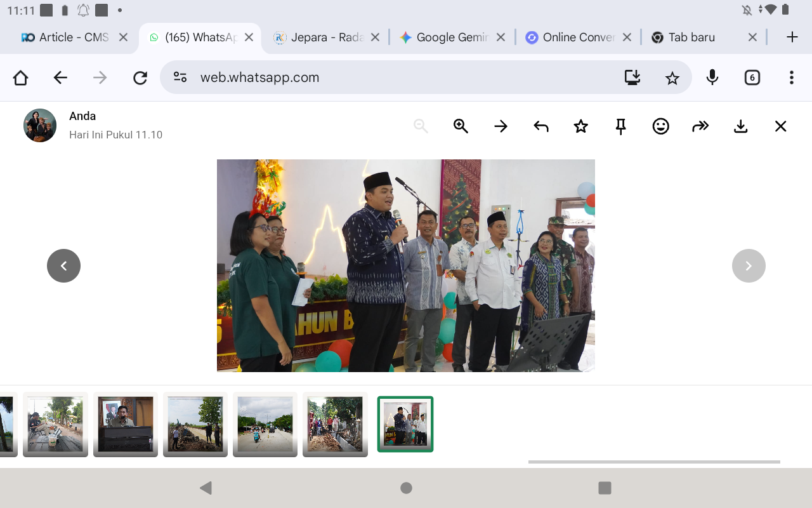The height and width of the screenshot is (508, 812).
Task: Navigate back in the browser
Action: coord(60,77)
